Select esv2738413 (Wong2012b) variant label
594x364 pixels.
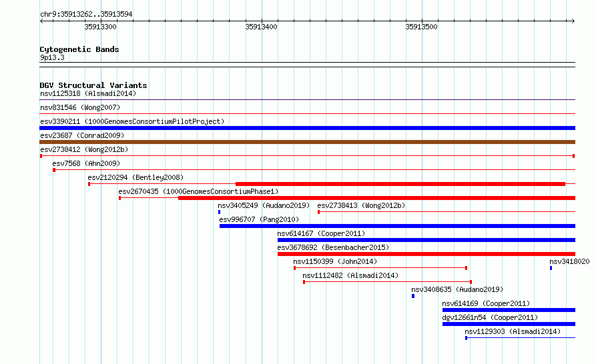[361, 205]
